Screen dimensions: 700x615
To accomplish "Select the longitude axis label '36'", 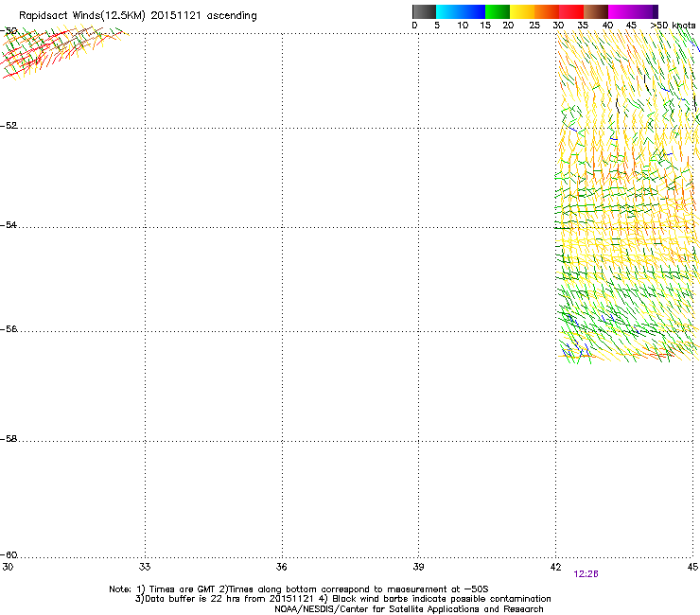I will [281, 567].
